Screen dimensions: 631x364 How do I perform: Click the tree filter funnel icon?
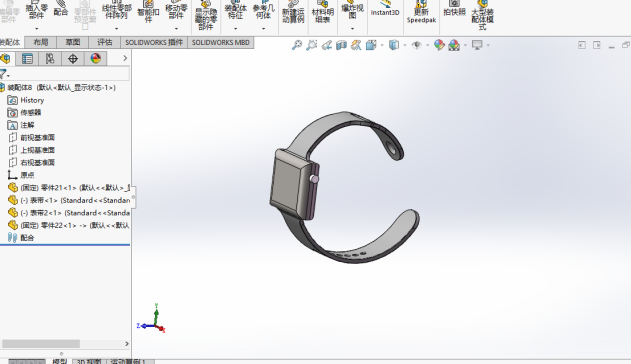point(3,74)
